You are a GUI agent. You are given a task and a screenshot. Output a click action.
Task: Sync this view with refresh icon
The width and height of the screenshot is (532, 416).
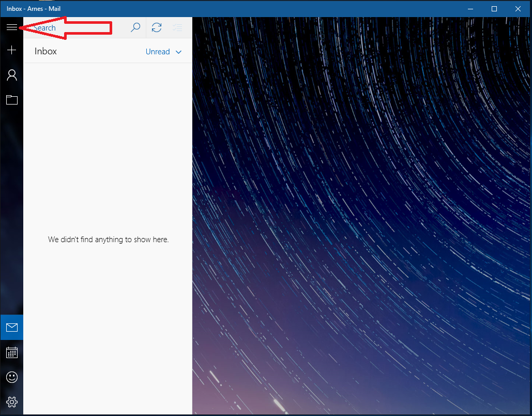pyautogui.click(x=157, y=27)
